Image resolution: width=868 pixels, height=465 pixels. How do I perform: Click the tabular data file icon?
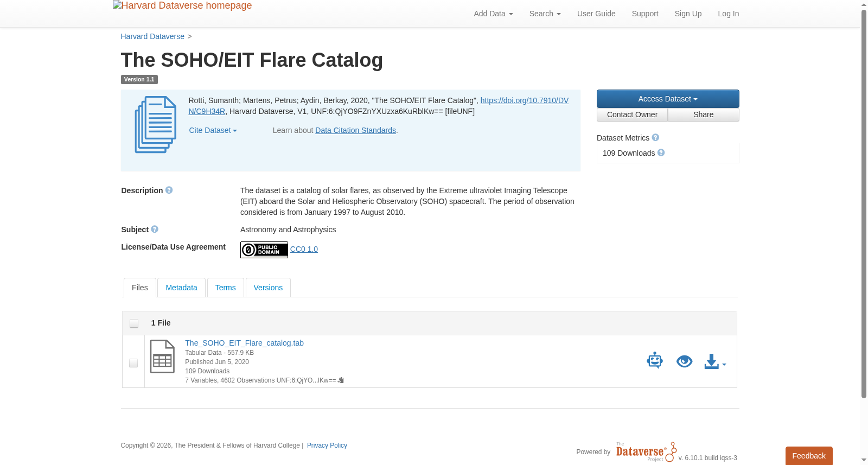162,356
